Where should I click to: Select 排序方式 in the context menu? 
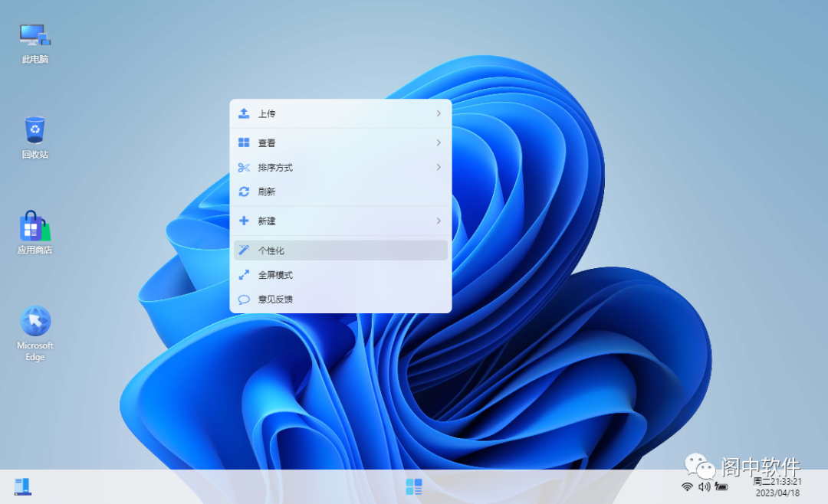pyautogui.click(x=340, y=167)
